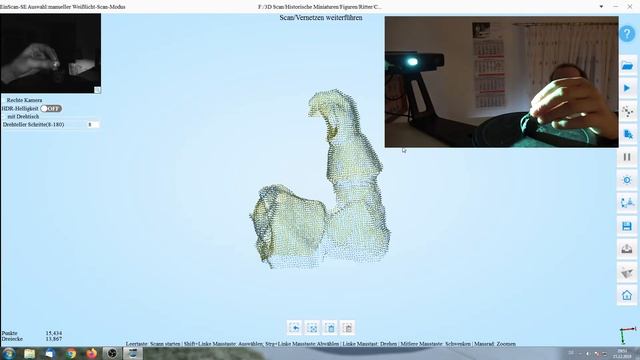The image size is (640, 360).
Task: Toggle HDR-Helligkeit switch
Action: click(x=51, y=109)
